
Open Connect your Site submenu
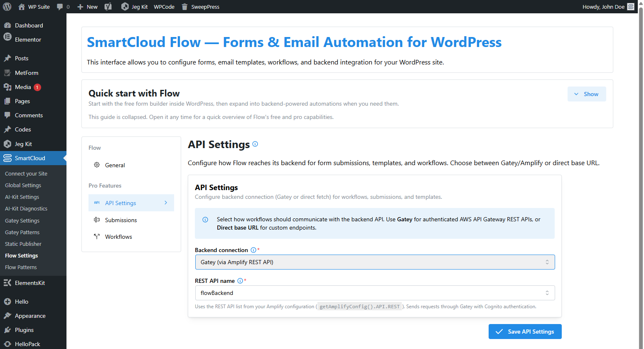point(26,173)
